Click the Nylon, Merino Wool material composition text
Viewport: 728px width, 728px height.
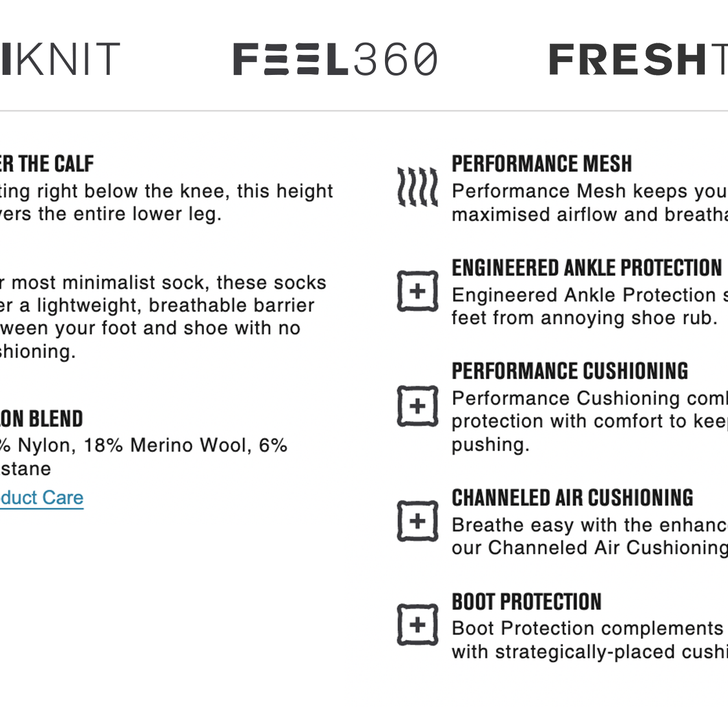pos(144,457)
